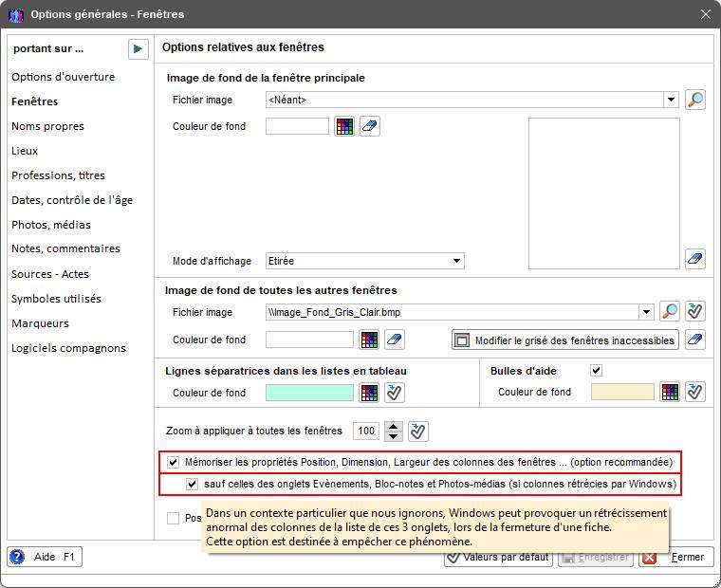Viewport: 721px width, 588px height.
Task: Open 'Logiciels compagnons' section
Action: coord(68,348)
